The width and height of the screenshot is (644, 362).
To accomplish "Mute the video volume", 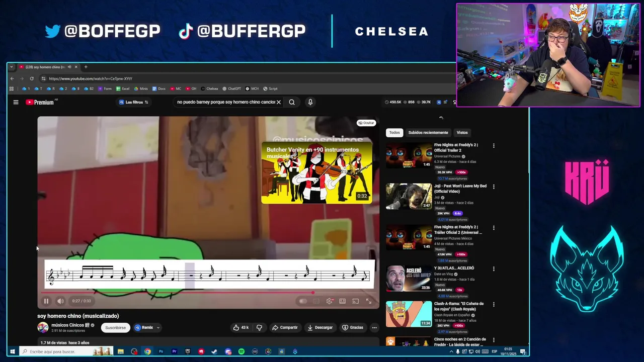I will tap(60, 301).
